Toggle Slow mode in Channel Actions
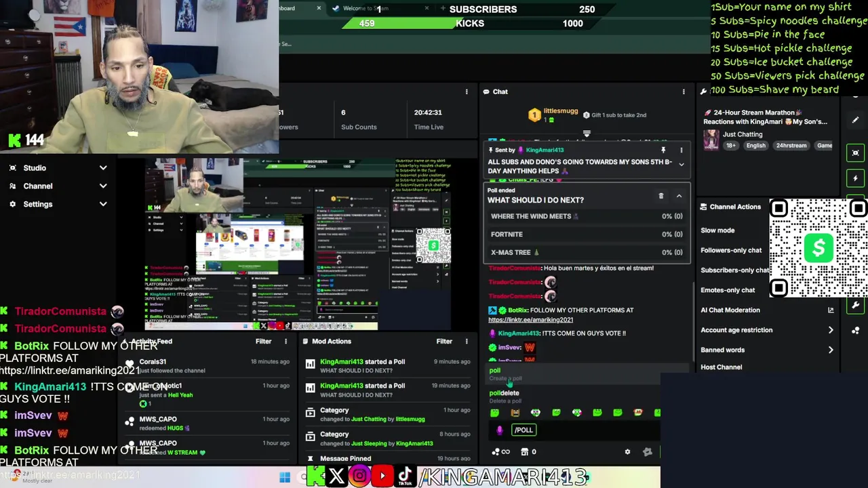This screenshot has height=488, width=868. coord(717,230)
